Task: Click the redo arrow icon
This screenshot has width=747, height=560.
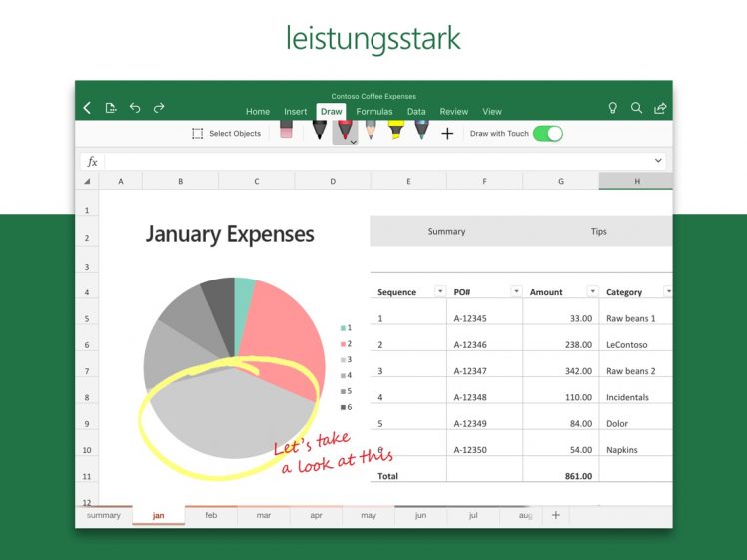Action: pos(159,108)
